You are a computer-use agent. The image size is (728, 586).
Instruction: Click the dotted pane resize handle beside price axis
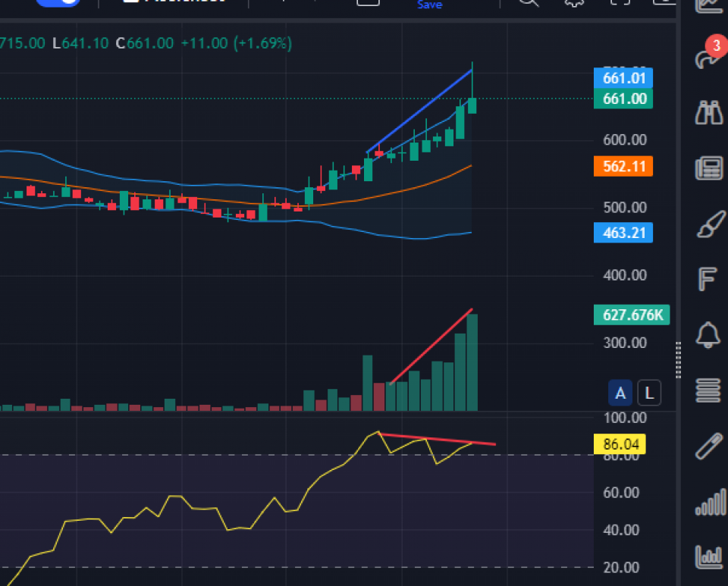[678, 359]
